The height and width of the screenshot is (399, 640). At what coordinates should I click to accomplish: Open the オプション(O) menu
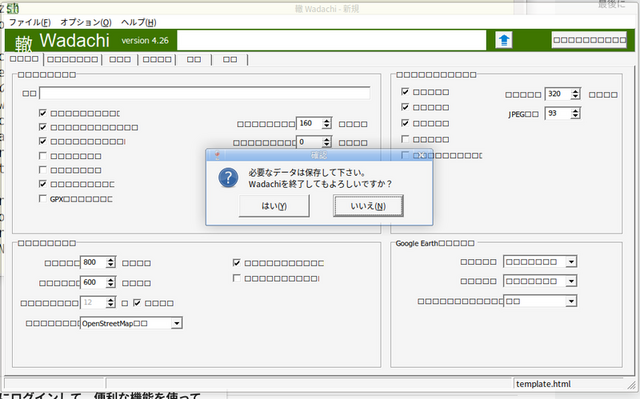tap(86, 22)
